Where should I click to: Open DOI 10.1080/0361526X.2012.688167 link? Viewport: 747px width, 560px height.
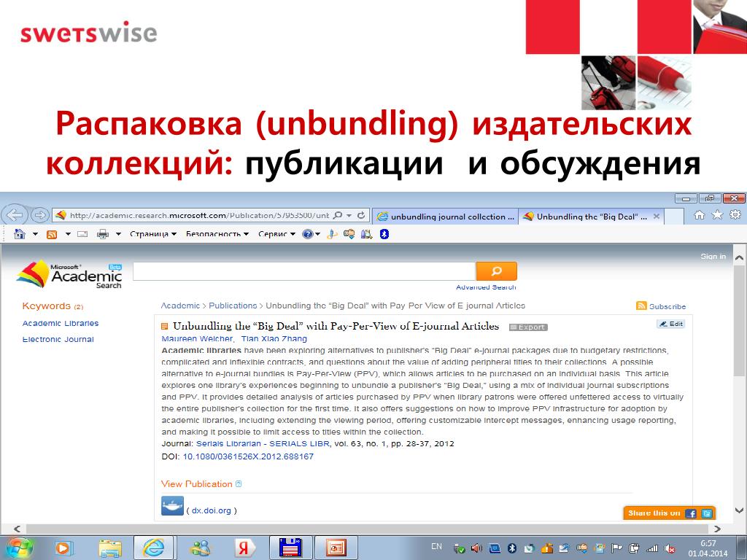(x=248, y=456)
